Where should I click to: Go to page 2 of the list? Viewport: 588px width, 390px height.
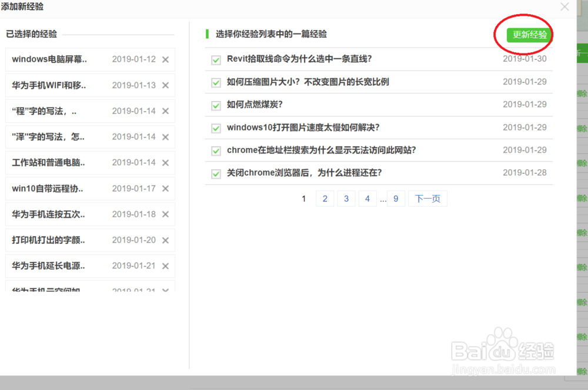tap(325, 199)
